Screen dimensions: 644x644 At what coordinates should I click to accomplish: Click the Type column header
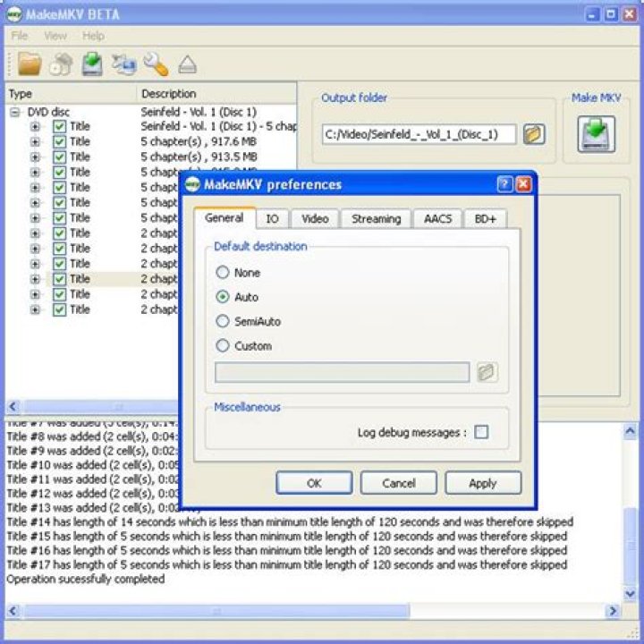click(71, 94)
